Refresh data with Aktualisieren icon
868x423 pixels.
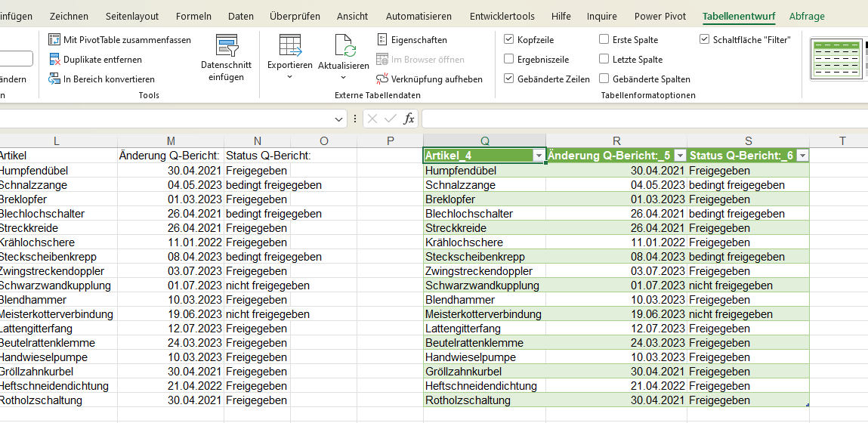tap(344, 46)
